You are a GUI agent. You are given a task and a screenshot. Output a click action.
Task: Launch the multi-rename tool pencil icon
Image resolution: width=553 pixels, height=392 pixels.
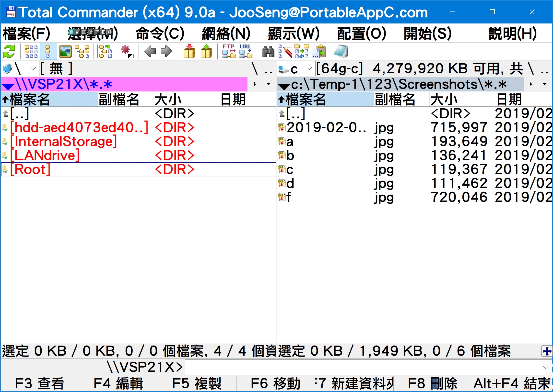click(285, 51)
